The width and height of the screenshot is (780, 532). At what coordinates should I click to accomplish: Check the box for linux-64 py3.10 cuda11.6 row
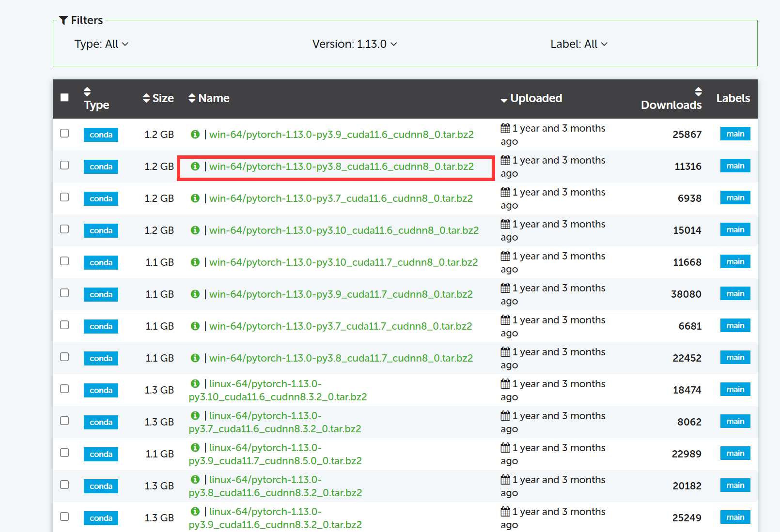[64, 389]
